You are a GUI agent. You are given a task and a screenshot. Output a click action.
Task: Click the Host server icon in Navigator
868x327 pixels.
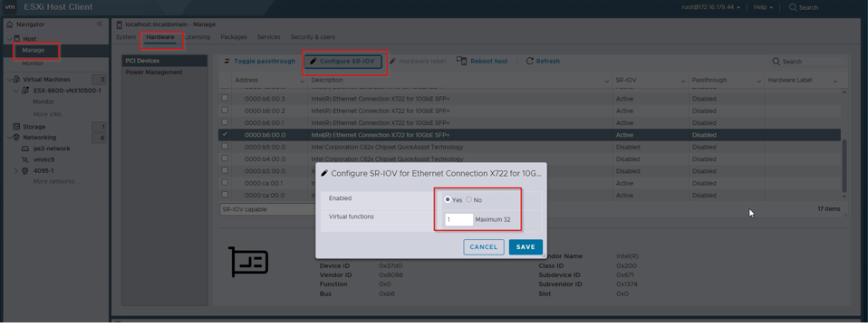16,39
